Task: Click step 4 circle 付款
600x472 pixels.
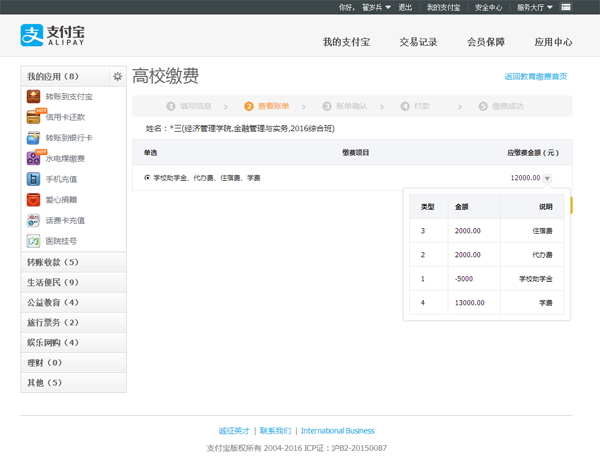Action: (405, 106)
